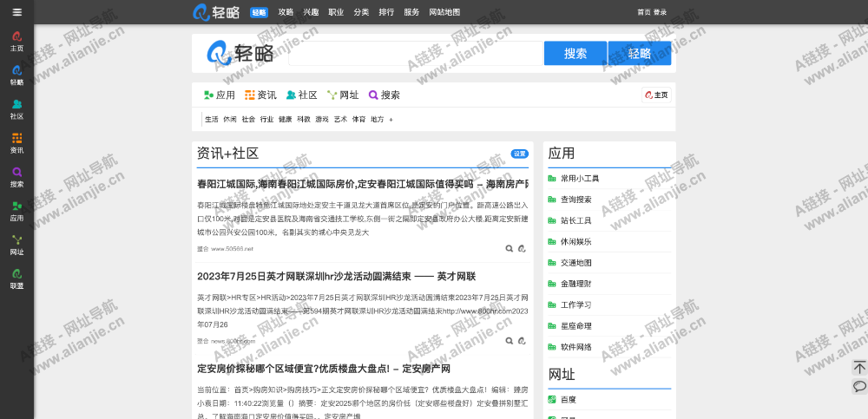Click the 主页 icon in the left sidebar
868x419 pixels.
(x=16, y=41)
